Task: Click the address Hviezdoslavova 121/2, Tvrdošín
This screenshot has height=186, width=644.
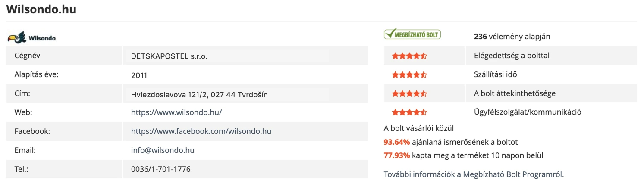Action: coord(199,94)
